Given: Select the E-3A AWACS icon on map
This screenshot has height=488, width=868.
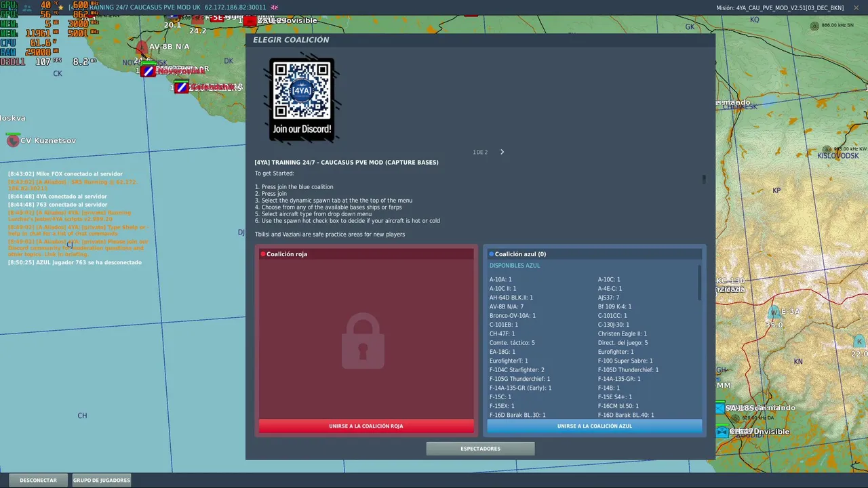Looking at the screenshot, I should pyautogui.click(x=774, y=312).
